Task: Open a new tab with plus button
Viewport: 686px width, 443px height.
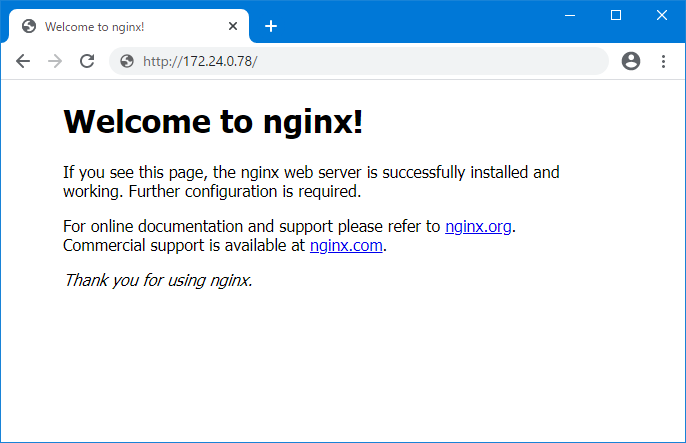Action: tap(271, 26)
